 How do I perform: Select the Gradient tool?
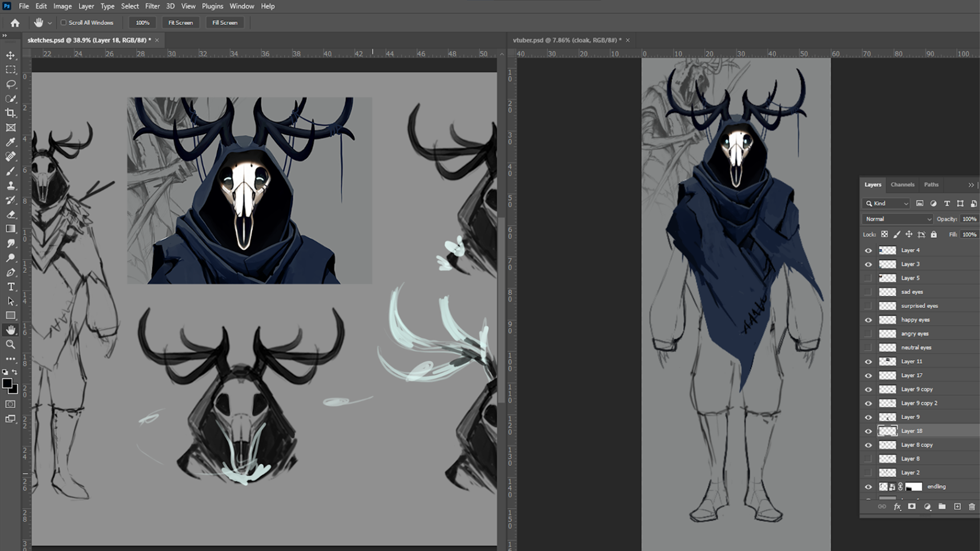coord(11,229)
